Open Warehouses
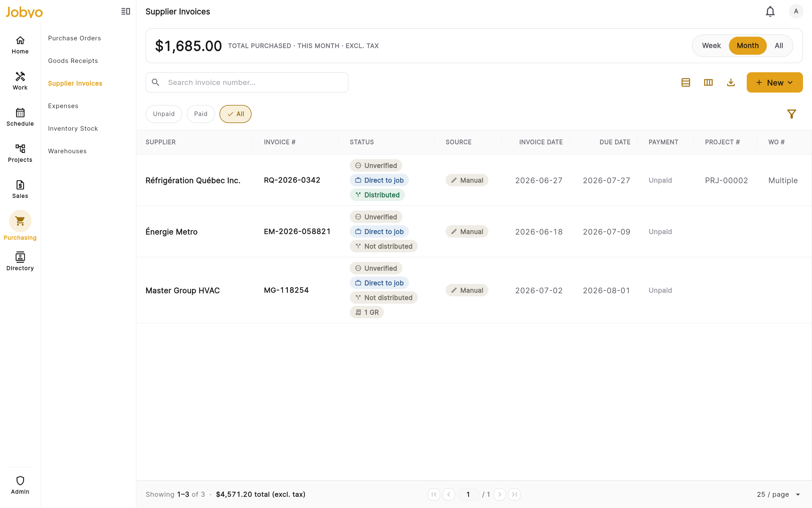 tap(67, 151)
